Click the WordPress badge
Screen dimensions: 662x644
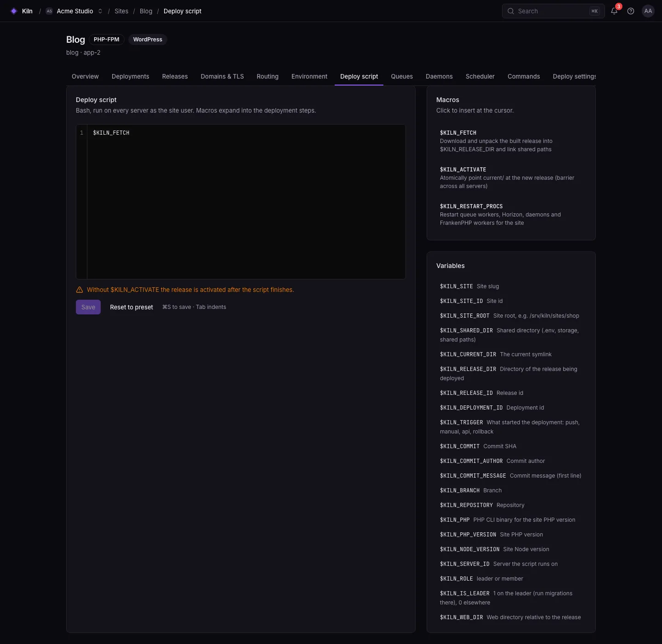click(x=148, y=40)
